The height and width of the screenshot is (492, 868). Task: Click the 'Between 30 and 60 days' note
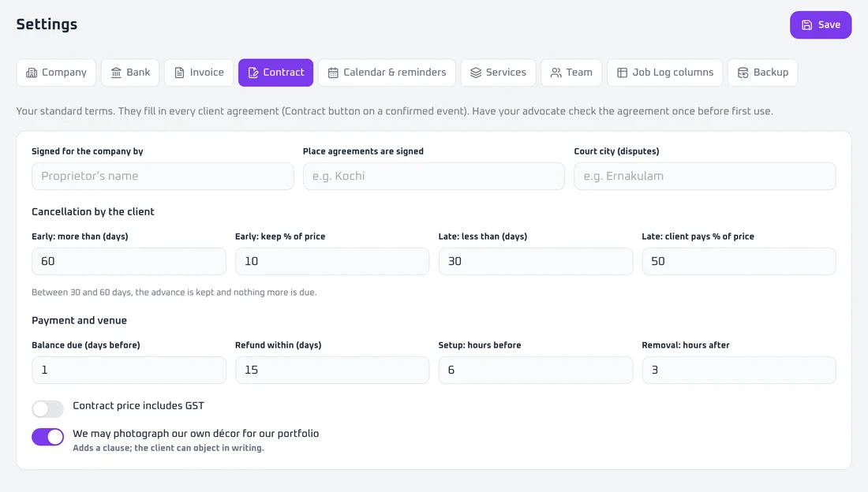(x=174, y=293)
